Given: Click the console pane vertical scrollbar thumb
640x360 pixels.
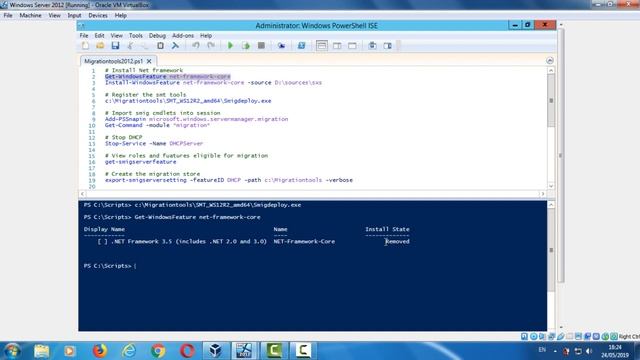Looking at the screenshot, I should pyautogui.click(x=551, y=250).
